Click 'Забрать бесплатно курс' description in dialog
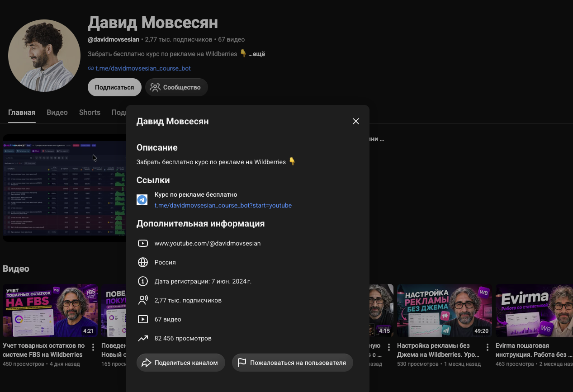 tap(216, 161)
